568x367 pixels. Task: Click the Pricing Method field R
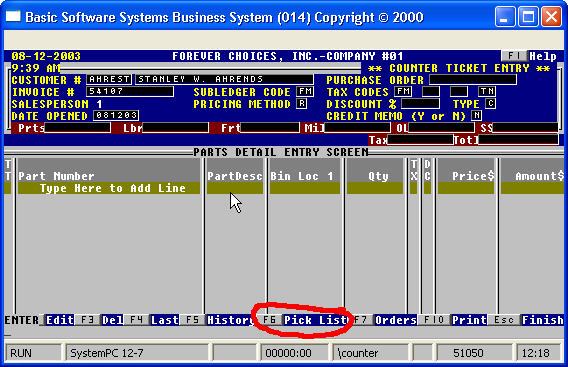click(x=301, y=104)
